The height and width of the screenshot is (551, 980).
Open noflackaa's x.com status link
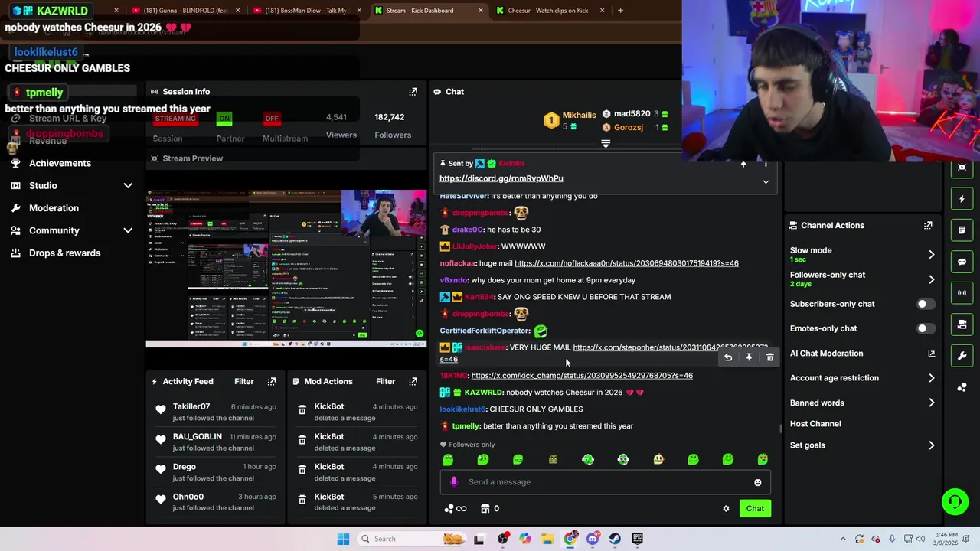click(x=626, y=263)
